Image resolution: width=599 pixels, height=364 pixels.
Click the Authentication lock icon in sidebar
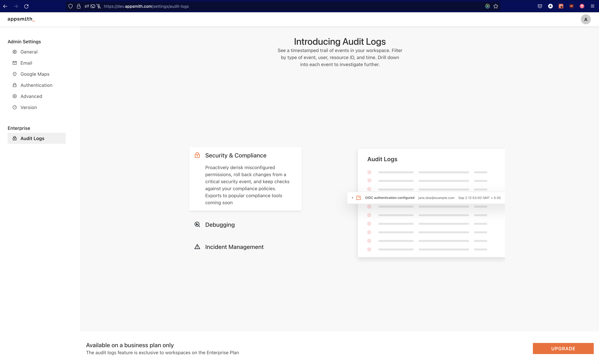15,85
